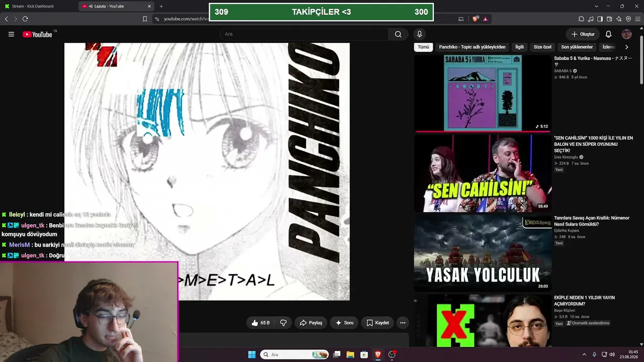
Task: Click the Oluştur create button
Action: coord(583,34)
